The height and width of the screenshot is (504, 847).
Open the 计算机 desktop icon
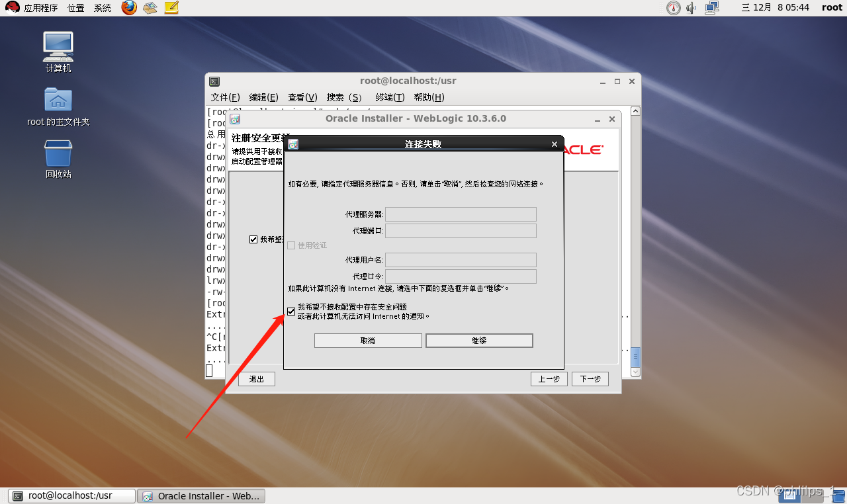pyautogui.click(x=58, y=46)
